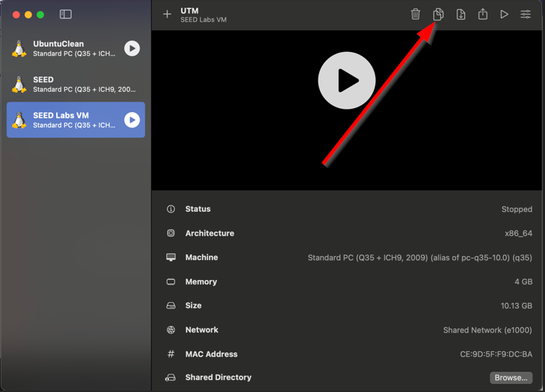Viewport: 545px width, 392px height.
Task: Click the Memory icon
Action: (x=170, y=281)
